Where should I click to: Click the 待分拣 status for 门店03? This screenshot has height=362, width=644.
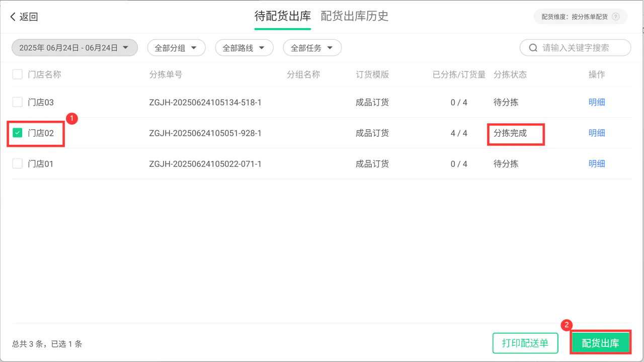pos(506,102)
